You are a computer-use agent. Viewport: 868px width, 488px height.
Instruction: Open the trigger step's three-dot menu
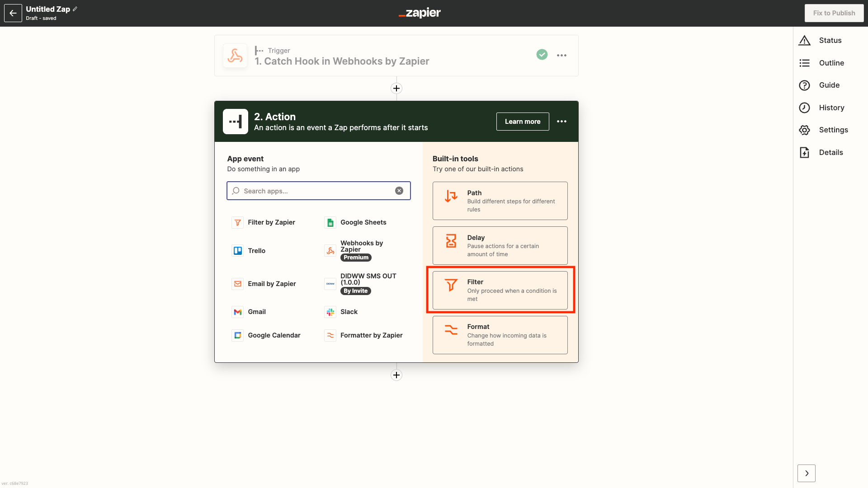click(x=561, y=55)
